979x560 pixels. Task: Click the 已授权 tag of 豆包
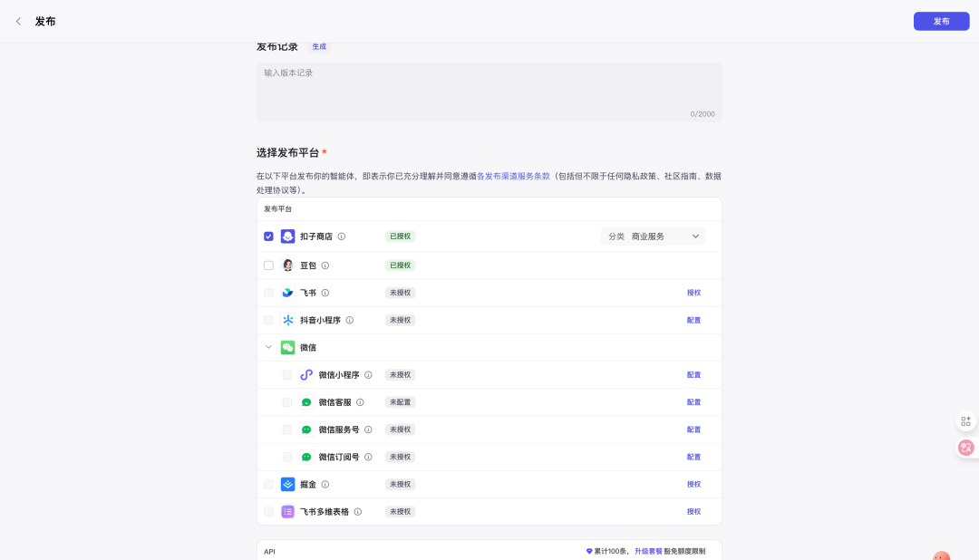pos(401,266)
